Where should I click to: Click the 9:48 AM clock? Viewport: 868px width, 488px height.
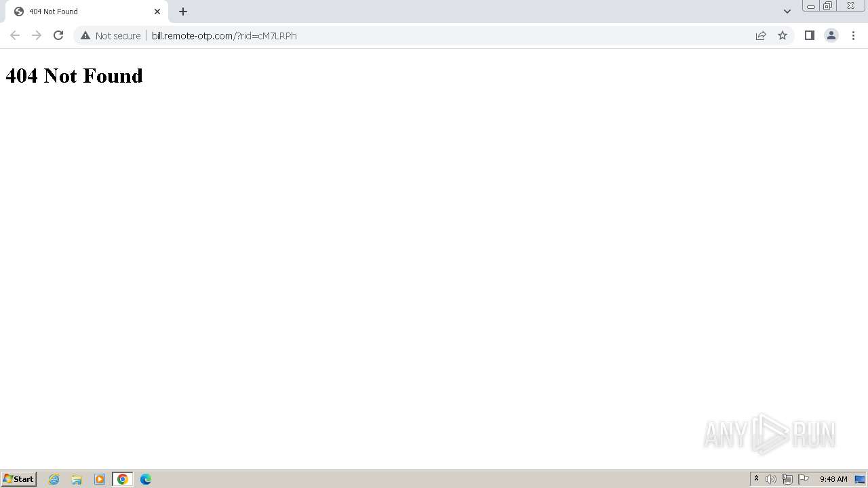click(x=833, y=479)
